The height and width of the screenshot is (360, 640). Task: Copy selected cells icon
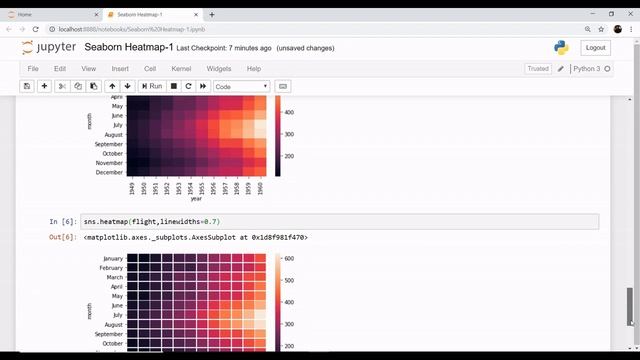coord(78,86)
